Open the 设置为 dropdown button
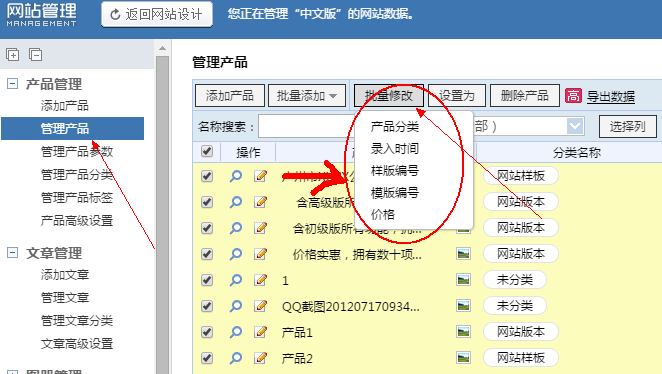 [457, 96]
